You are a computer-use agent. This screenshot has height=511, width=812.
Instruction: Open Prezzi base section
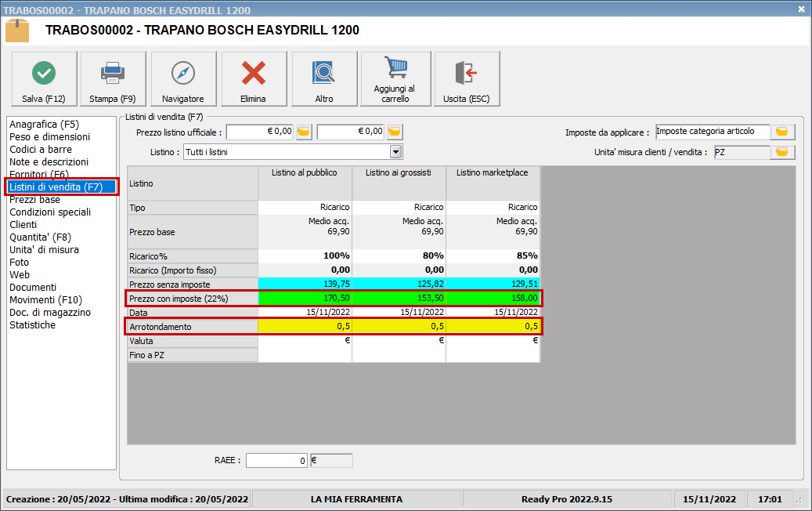coord(34,200)
